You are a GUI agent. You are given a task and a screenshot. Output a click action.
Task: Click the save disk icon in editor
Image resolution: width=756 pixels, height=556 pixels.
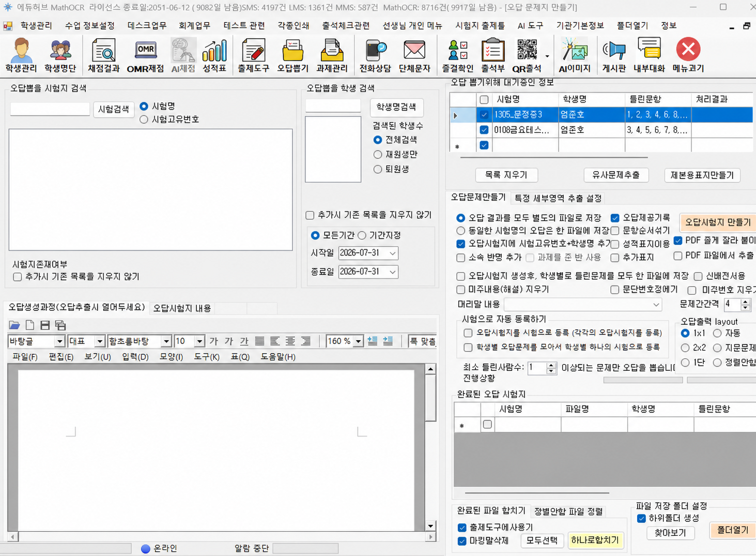[x=45, y=325]
